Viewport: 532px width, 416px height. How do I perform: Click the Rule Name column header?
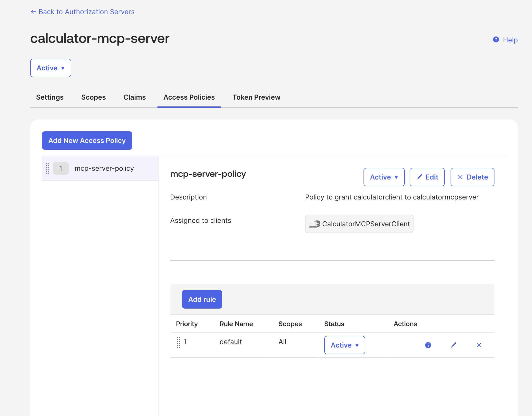click(x=236, y=324)
